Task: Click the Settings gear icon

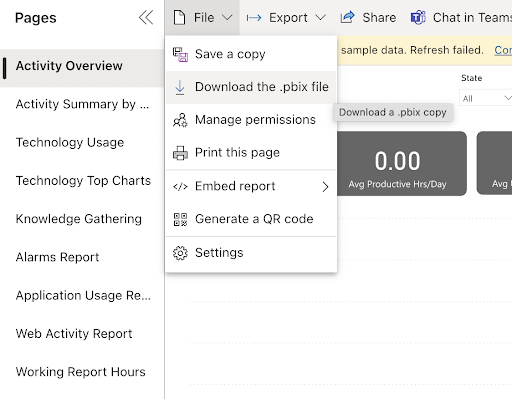Action: click(180, 253)
